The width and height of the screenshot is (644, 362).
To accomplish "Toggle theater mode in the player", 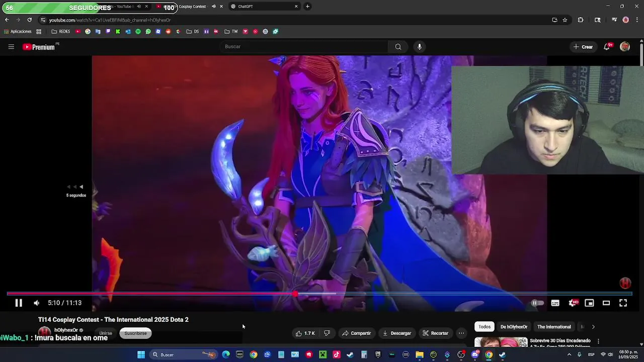I will 606,303.
